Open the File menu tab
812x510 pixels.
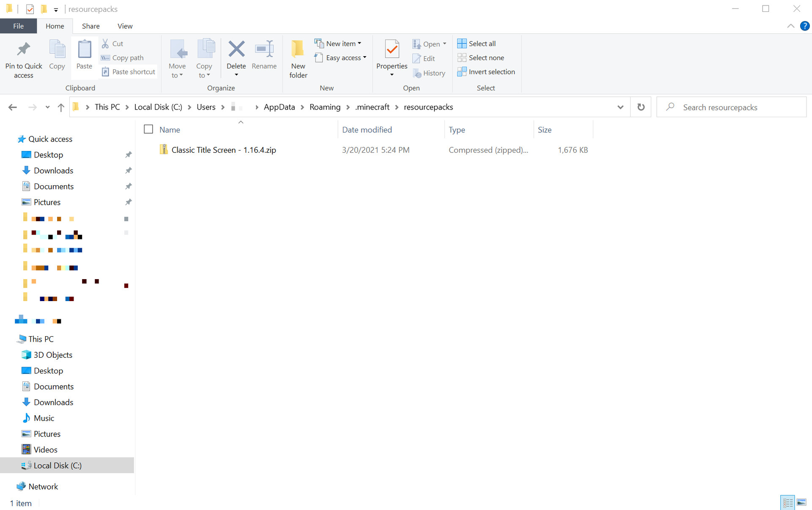(18, 26)
